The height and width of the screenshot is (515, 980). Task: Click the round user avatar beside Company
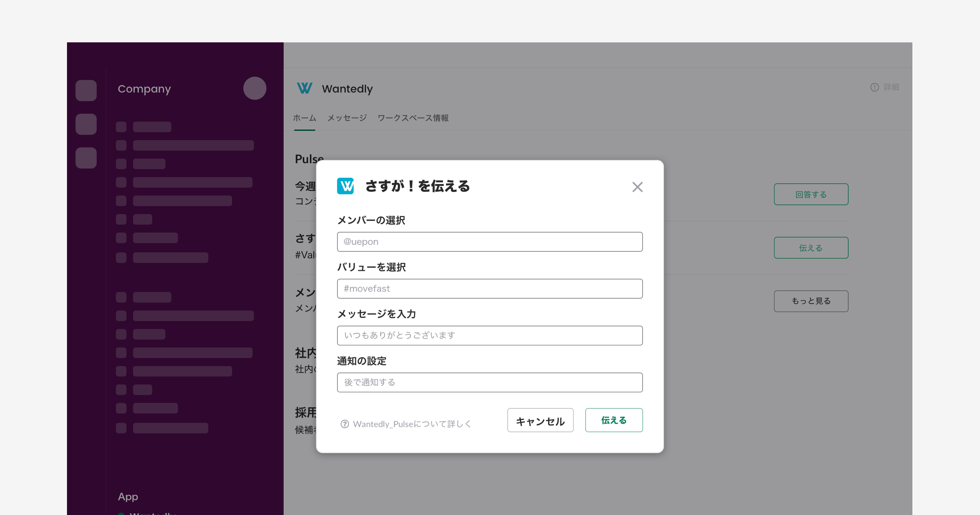tap(255, 88)
